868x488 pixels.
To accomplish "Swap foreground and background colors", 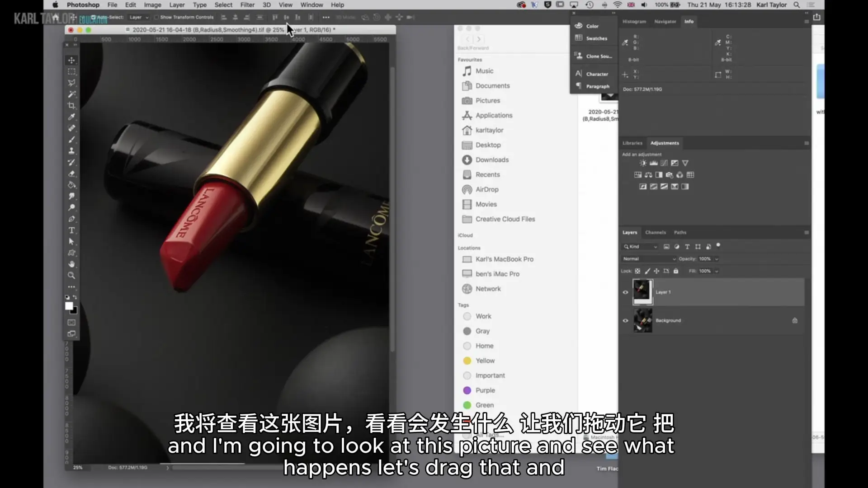I will (x=75, y=297).
